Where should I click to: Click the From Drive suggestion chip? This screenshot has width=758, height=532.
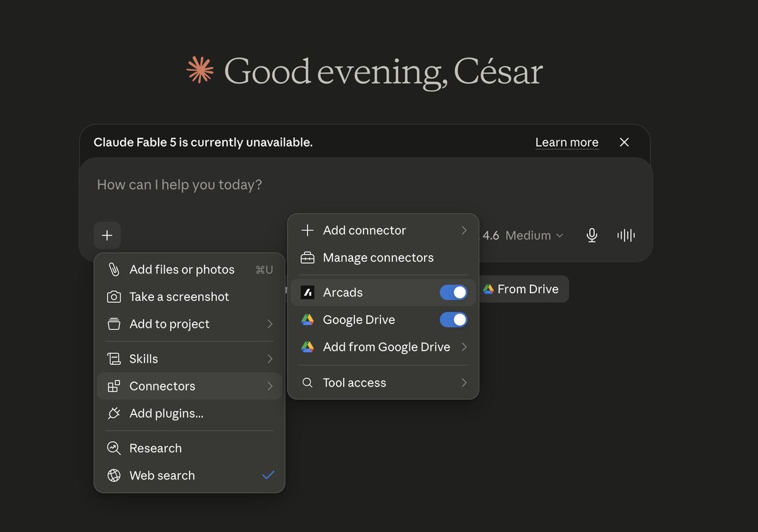pyautogui.click(x=524, y=289)
